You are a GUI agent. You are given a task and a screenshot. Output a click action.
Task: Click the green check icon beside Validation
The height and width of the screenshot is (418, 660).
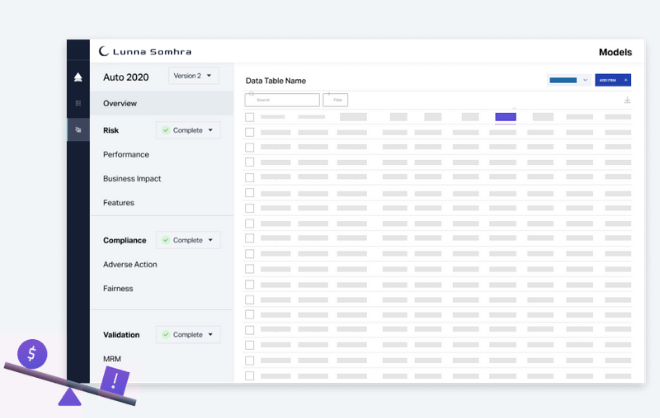[x=166, y=334]
